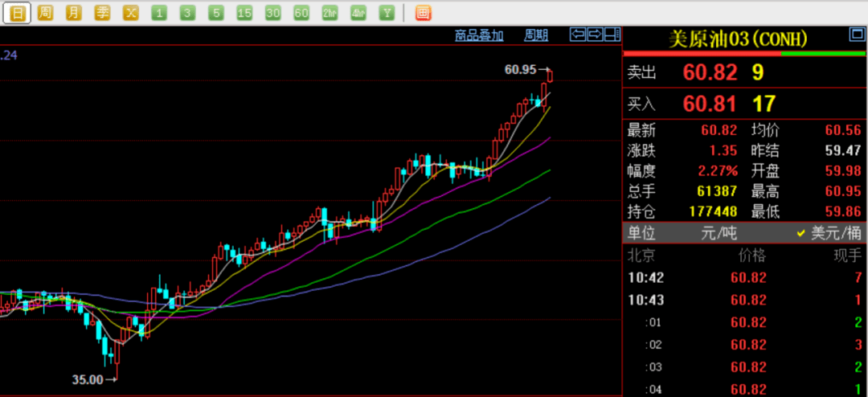
Task: Select the 15-minute chart icon
Action: point(244,13)
